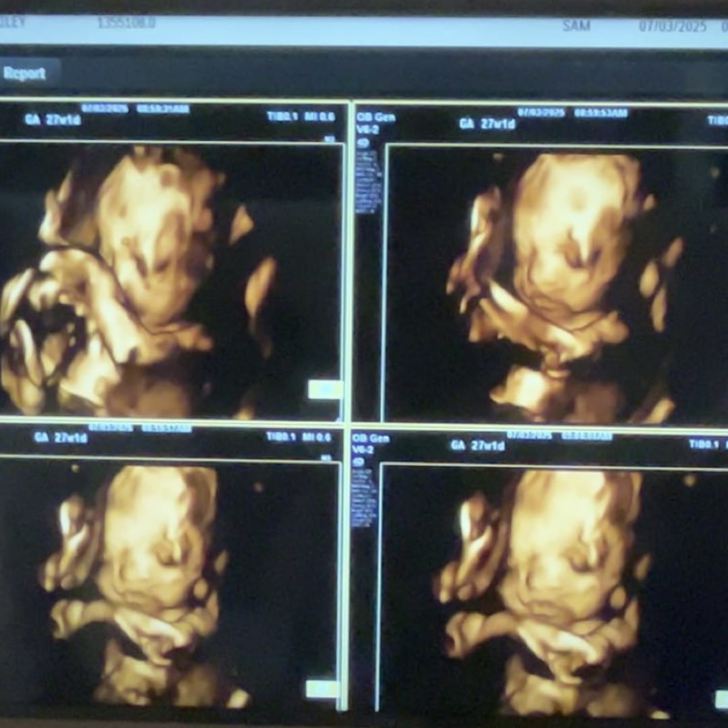Click the 3D mode icon in bottom-right panel

(x=358, y=462)
